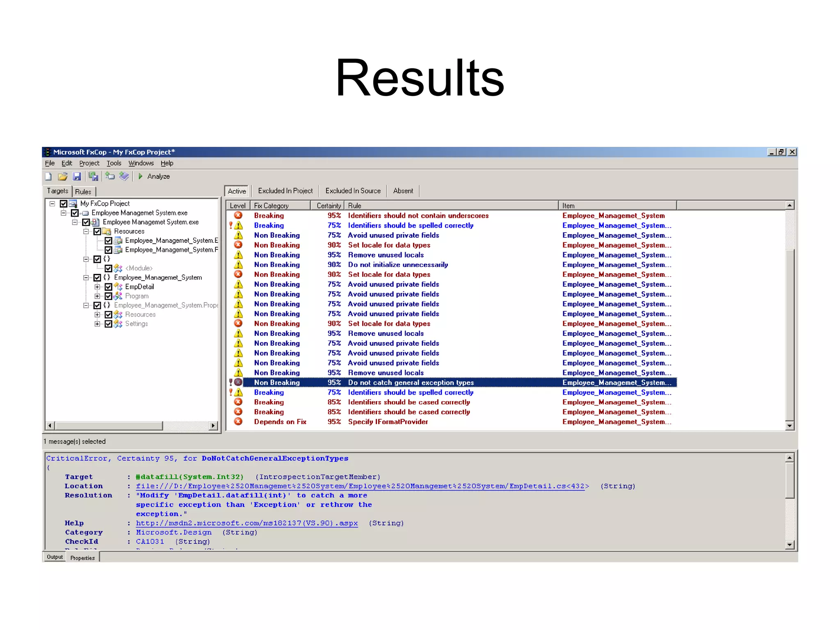The height and width of the screenshot is (630, 840).
Task: Click the New Project toolbar icon
Action: [48, 176]
